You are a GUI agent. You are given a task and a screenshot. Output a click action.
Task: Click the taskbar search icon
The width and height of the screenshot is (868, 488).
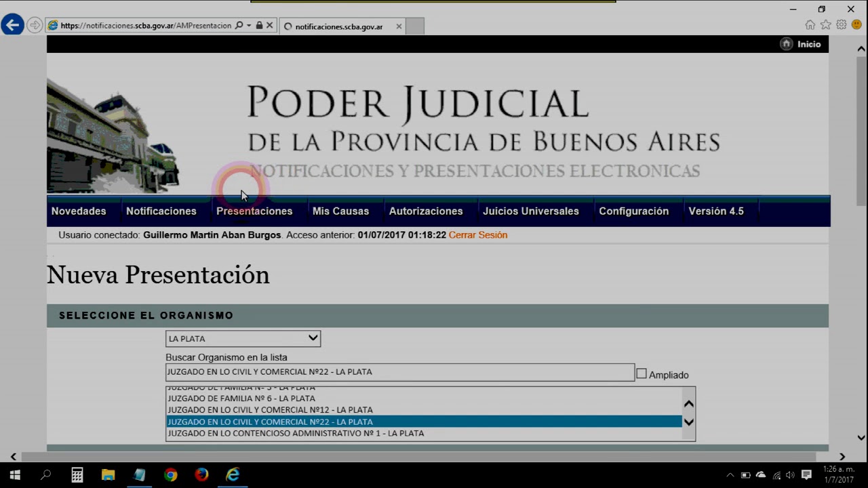46,475
